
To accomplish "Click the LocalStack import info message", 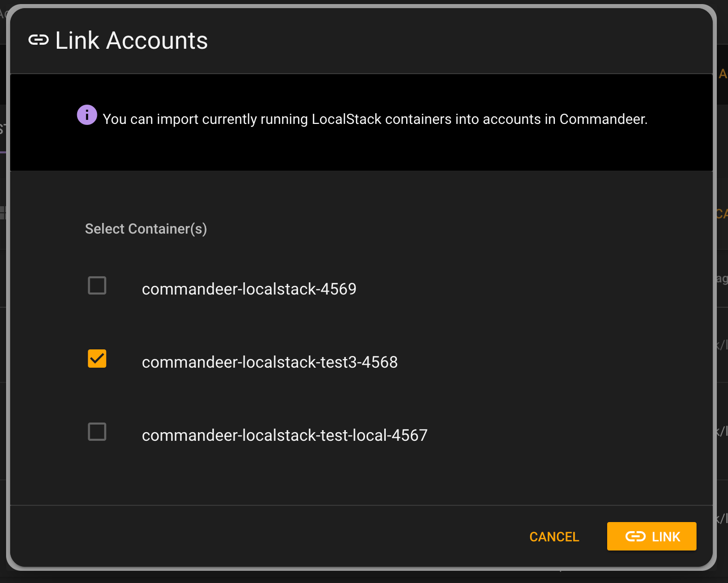I will click(375, 119).
